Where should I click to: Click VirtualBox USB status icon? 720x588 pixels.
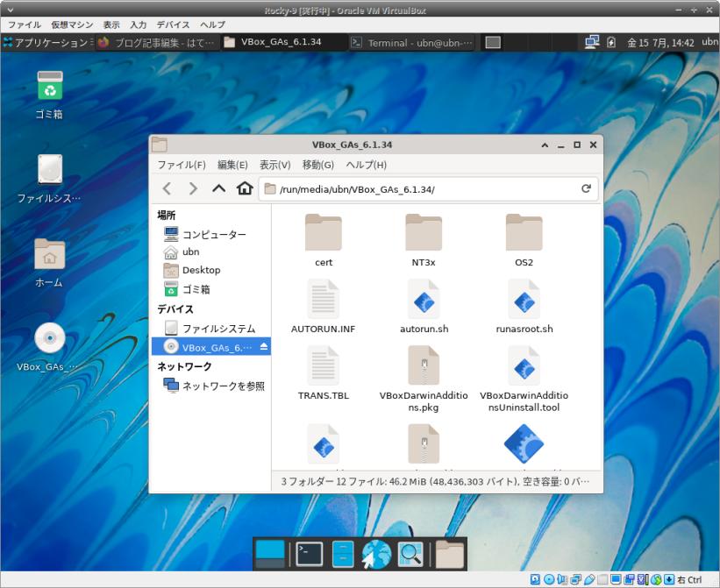pyautogui.click(x=589, y=579)
